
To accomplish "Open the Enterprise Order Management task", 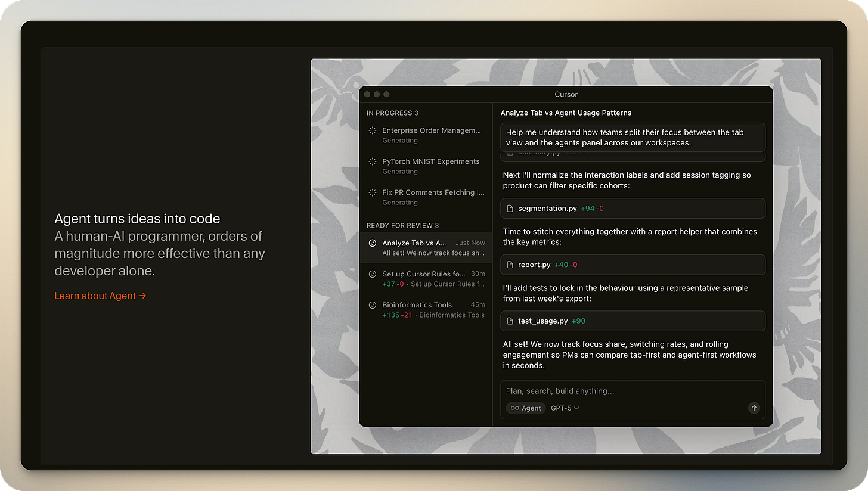I will coord(426,135).
